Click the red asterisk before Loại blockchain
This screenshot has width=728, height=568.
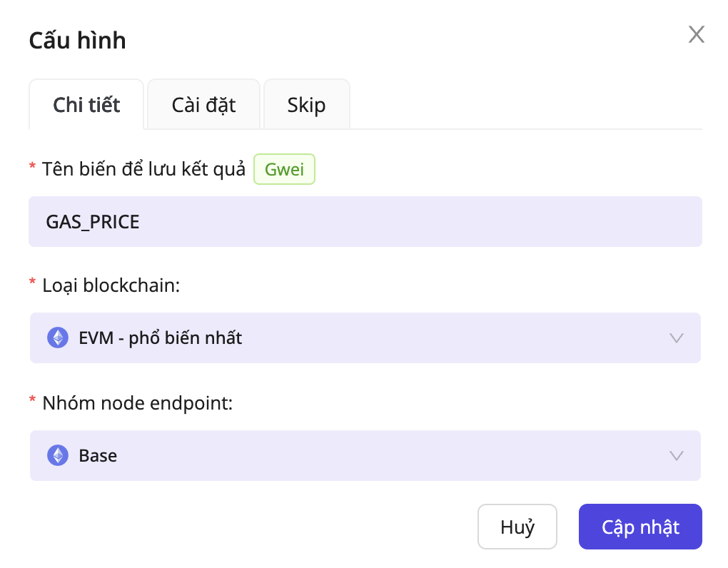(x=32, y=284)
